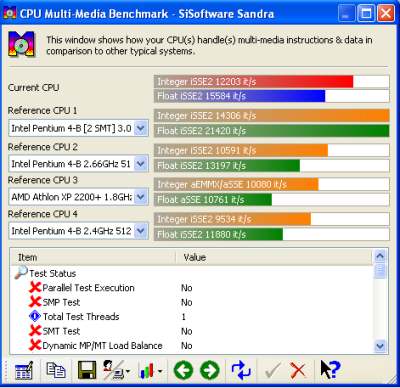400x388 pixels.
Task: Click the Sandra title bar app icon
Action: 10,13
